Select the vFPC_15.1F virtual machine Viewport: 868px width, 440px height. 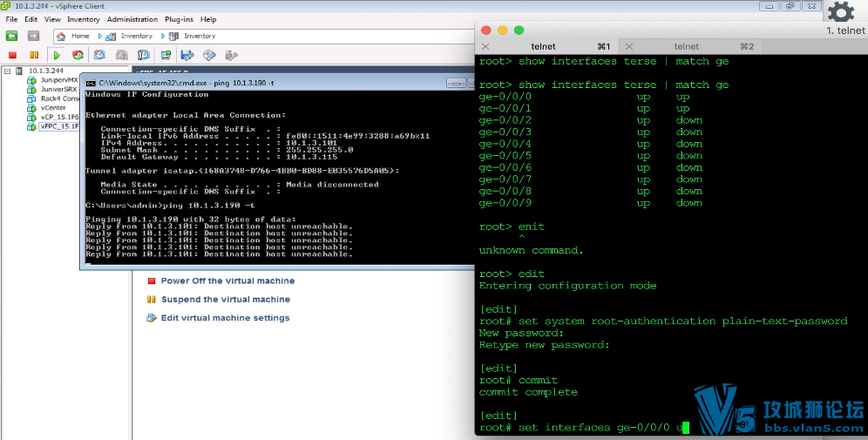tap(59, 126)
